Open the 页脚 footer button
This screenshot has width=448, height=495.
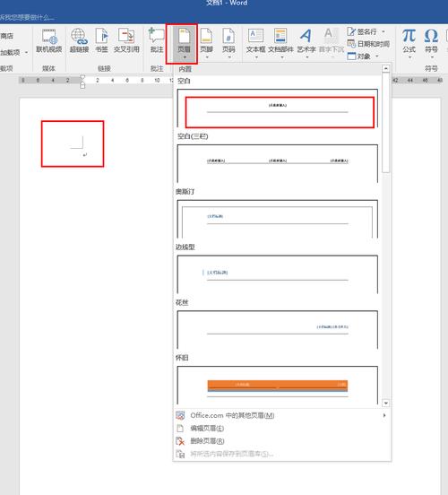point(207,44)
